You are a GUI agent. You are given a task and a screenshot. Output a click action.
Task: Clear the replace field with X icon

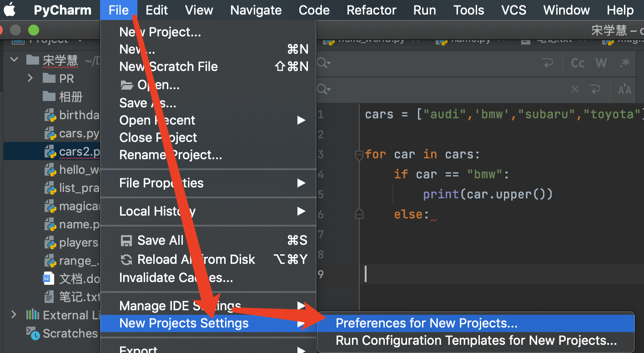575,89
